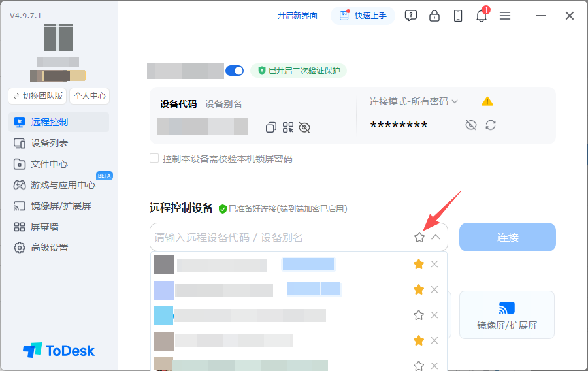
Task: Favorite the third device in history list
Action: point(419,315)
